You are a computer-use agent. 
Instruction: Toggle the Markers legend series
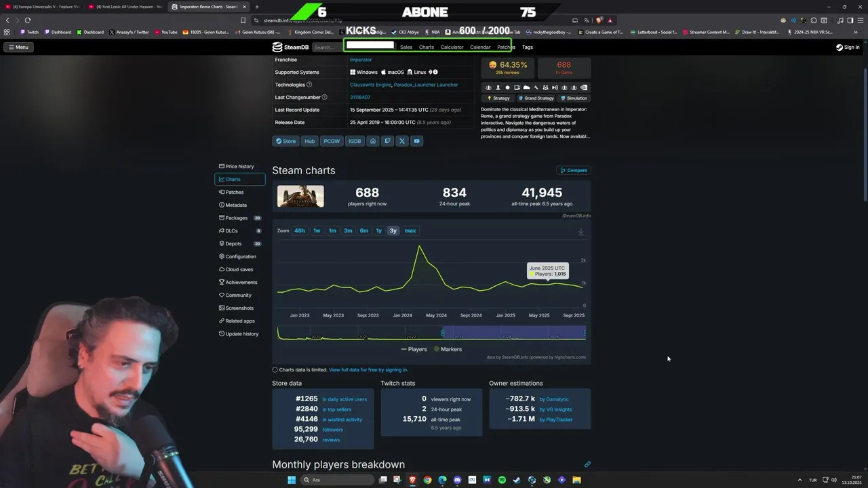click(x=448, y=349)
